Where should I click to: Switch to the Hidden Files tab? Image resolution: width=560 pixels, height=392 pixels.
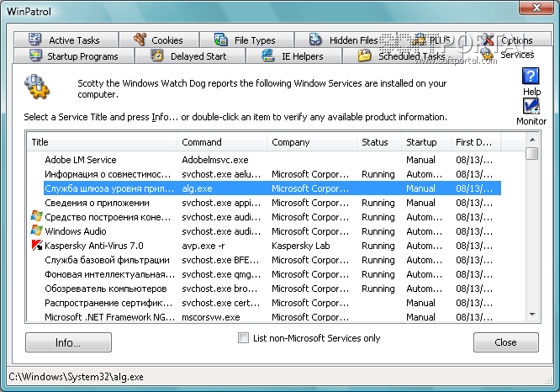[x=346, y=40]
